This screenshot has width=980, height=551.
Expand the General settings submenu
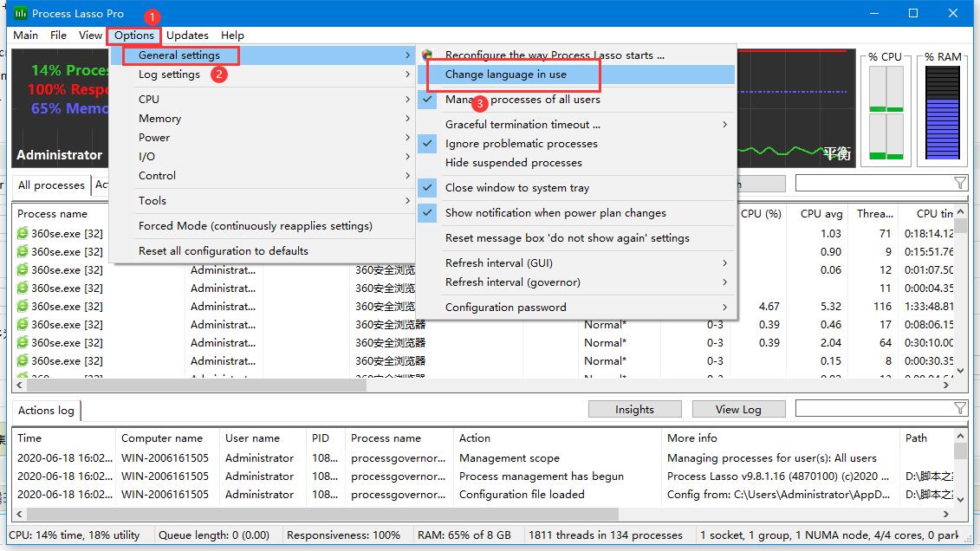coord(262,55)
